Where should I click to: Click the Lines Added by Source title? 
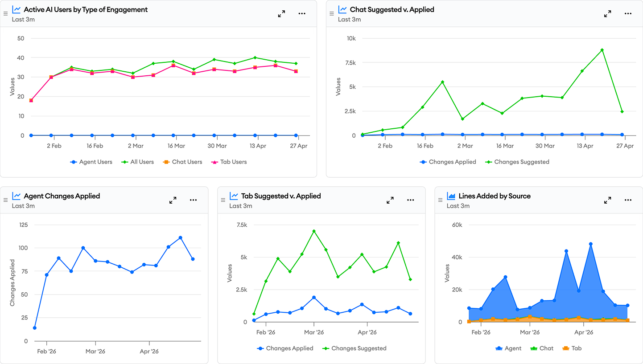(495, 196)
